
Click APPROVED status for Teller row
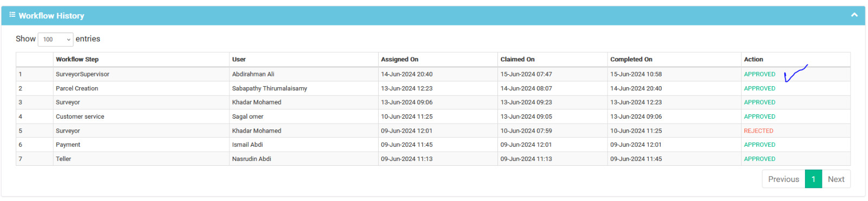tap(759, 159)
